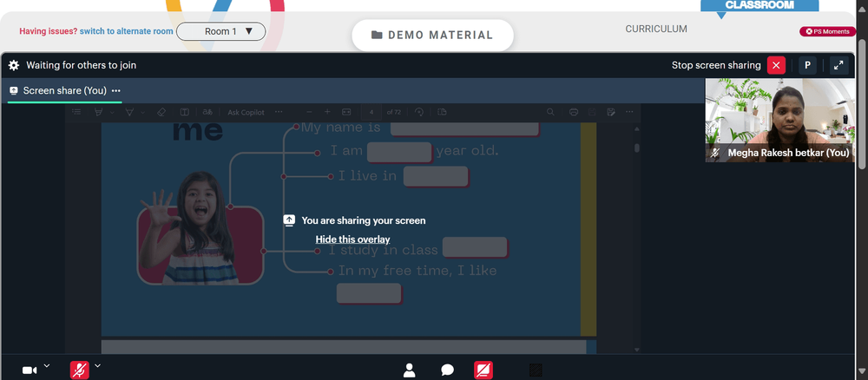Open the Room 1 dropdown
This screenshot has width=868, height=380.
pyautogui.click(x=220, y=31)
